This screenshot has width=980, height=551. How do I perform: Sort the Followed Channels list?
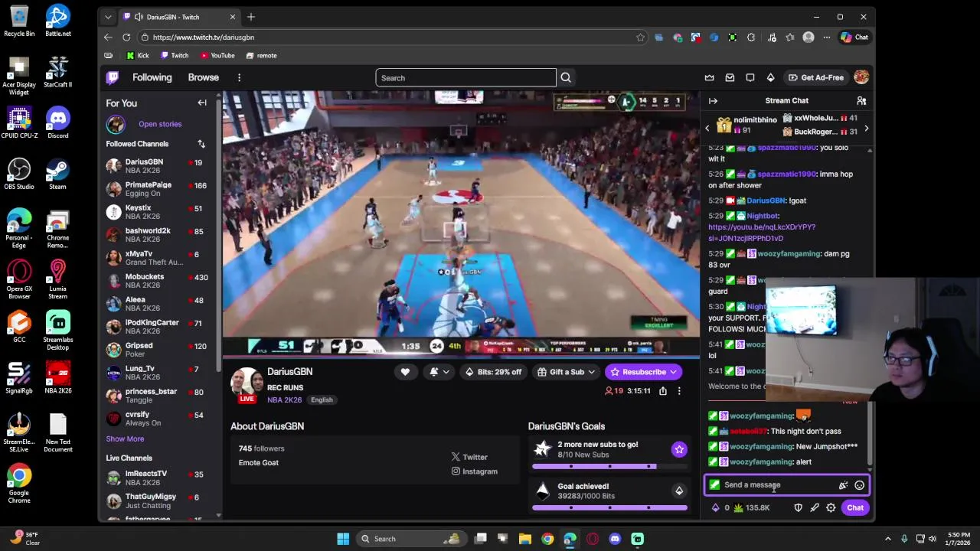pyautogui.click(x=201, y=144)
